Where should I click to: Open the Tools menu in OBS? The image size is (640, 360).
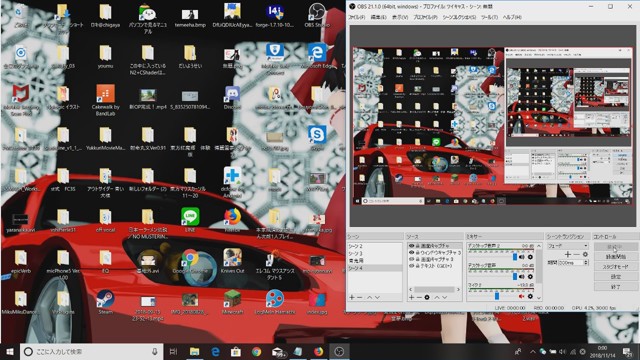[x=489, y=18]
